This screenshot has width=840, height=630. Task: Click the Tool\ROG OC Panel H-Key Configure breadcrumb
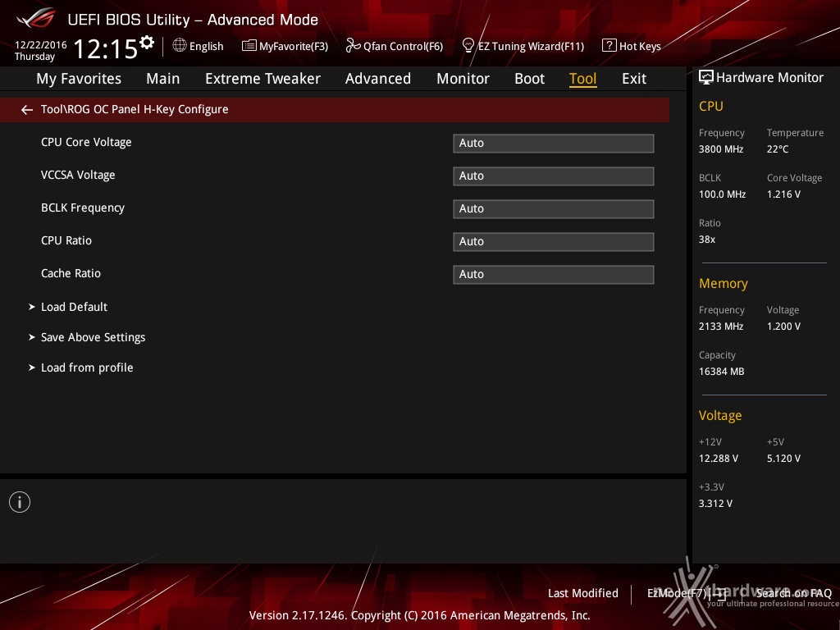(x=135, y=109)
